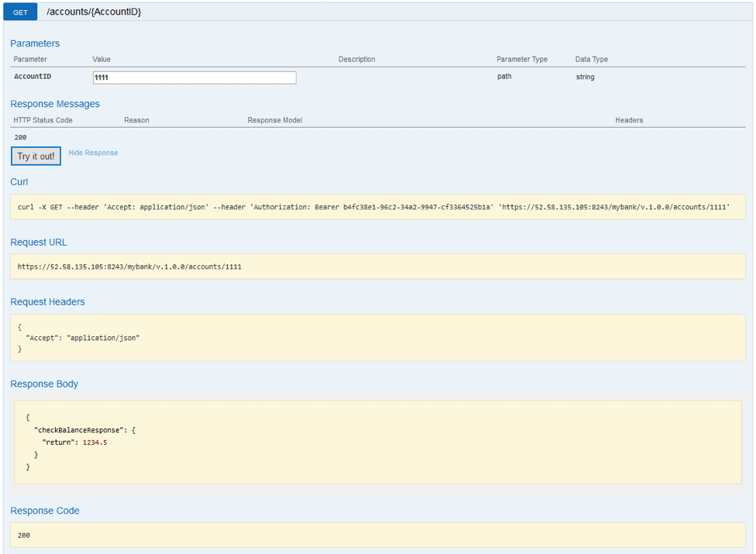This screenshot has width=756, height=554.
Task: Click the string data type cell
Action: [585, 77]
